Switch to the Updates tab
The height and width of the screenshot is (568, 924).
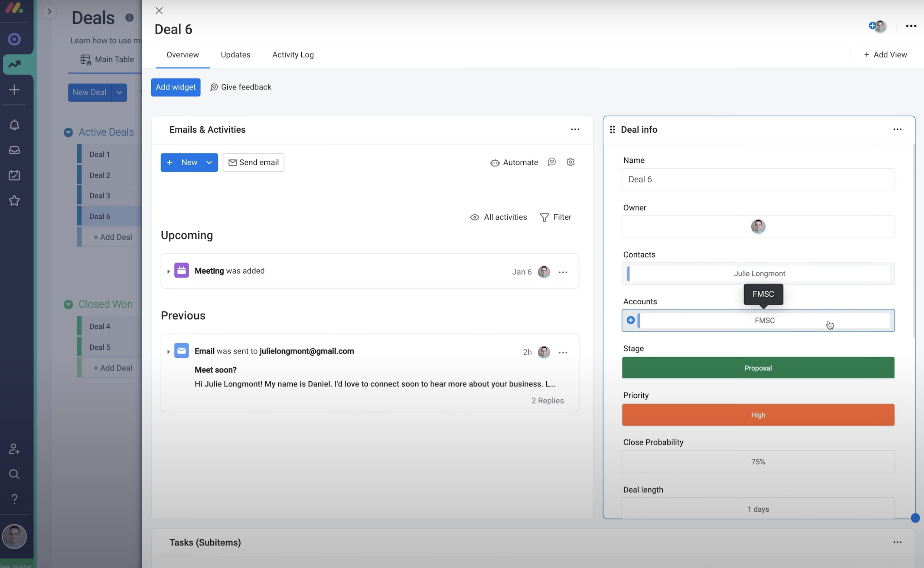click(x=235, y=55)
